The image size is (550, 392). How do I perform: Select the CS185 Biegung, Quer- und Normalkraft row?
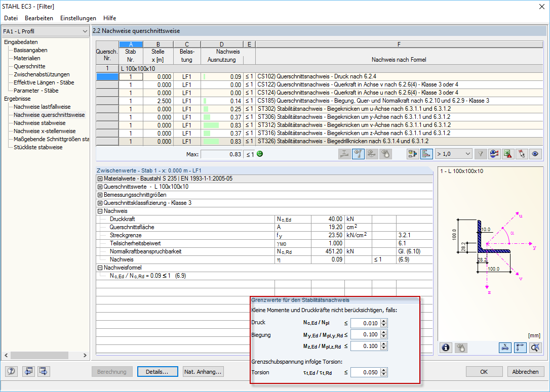(x=320, y=101)
